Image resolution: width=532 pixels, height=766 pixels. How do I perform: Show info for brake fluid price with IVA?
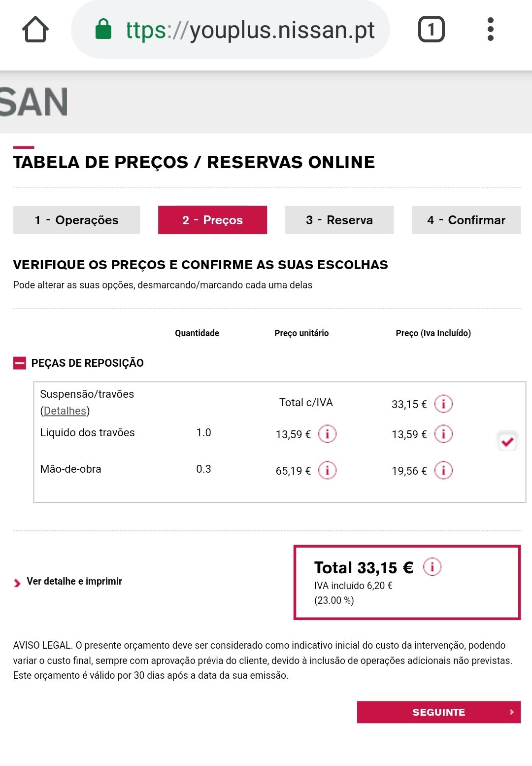click(443, 434)
